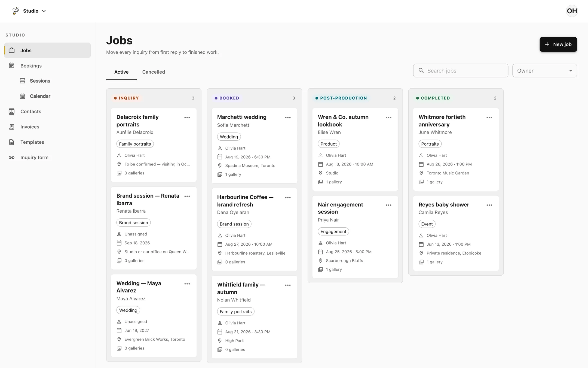The image size is (588, 368).
Task: Open the Marchetti wedding job title
Action: 242,117
